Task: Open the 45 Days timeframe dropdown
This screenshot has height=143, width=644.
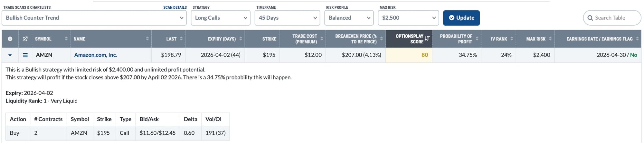Action: tap(287, 18)
